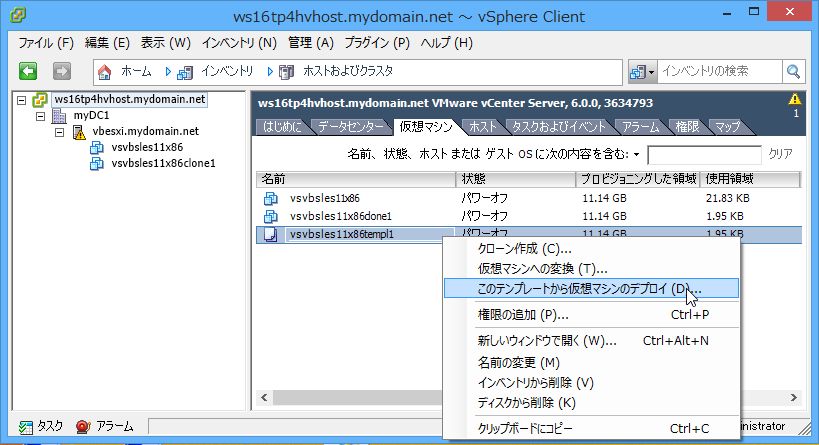The height and width of the screenshot is (445, 819).
Task: Sort by the 状態 column header
Action: click(x=516, y=179)
